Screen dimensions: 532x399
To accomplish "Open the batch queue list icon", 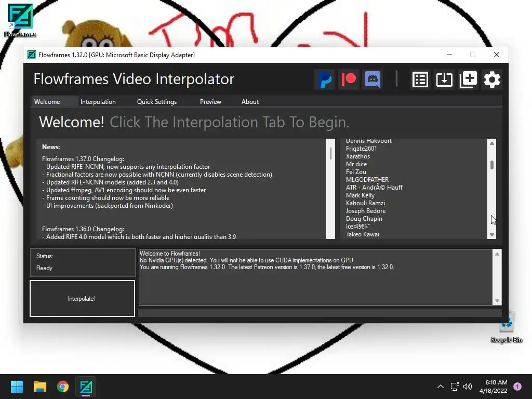I will point(420,79).
